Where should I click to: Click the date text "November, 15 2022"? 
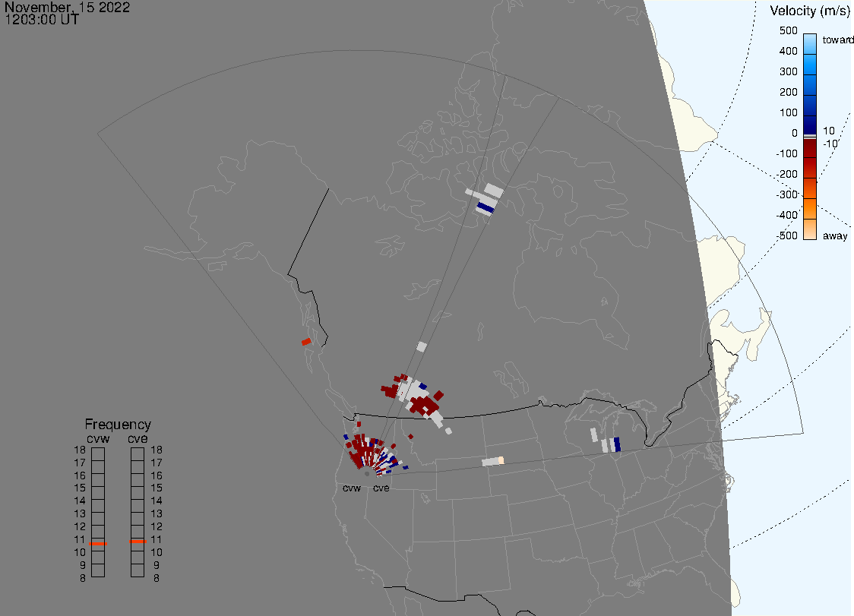67,7
